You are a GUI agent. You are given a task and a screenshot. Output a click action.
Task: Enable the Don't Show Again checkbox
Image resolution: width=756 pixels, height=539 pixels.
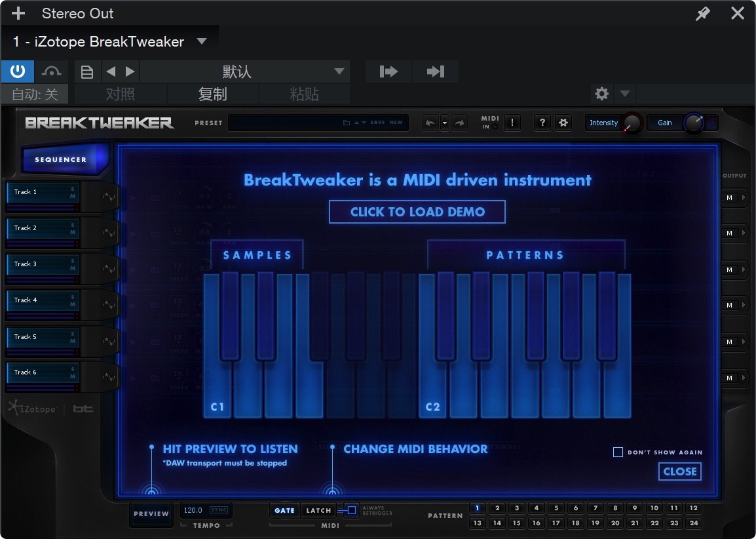tap(617, 452)
